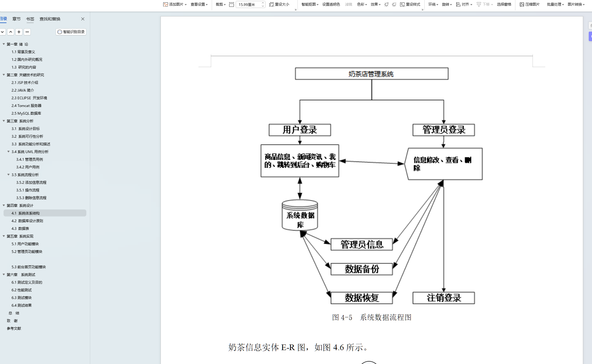The image size is (592, 364).
Task: Click 重设样式 reset style button
Action: (410, 4)
